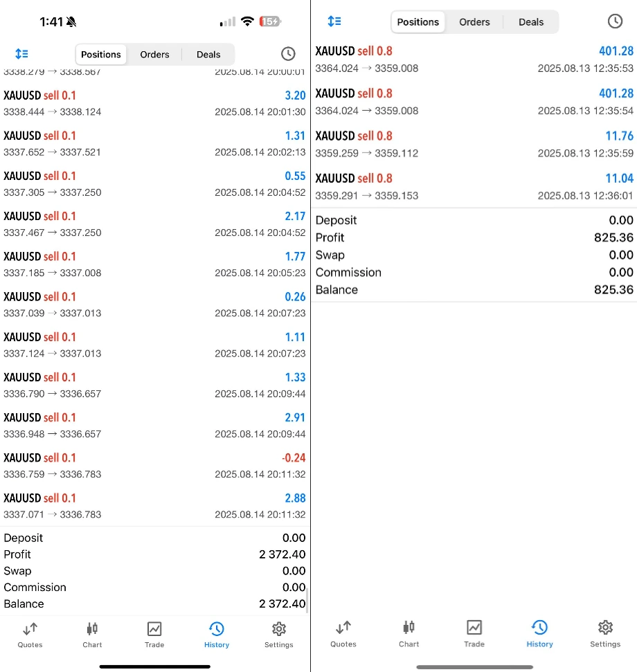
Task: Switch to Deals tab in right screen
Action: (x=531, y=22)
